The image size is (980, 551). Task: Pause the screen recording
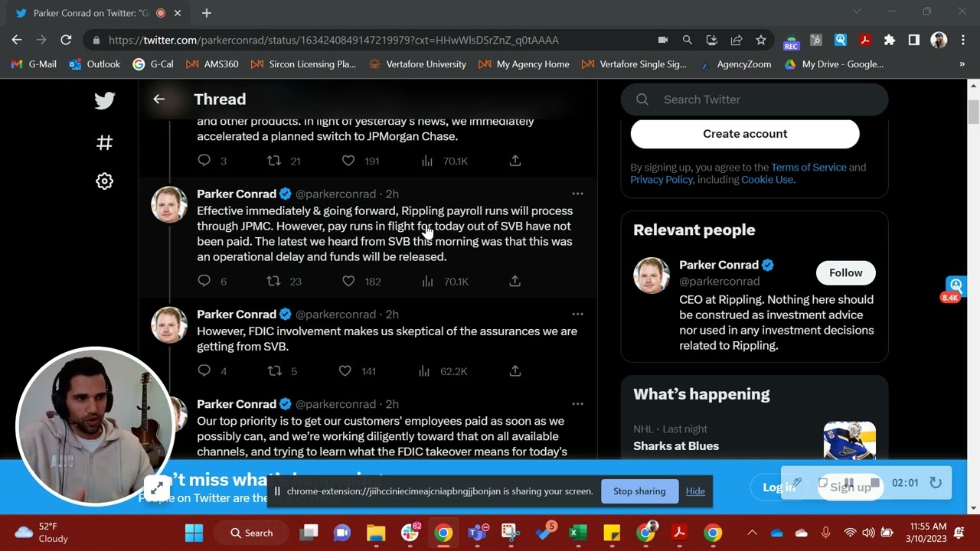(848, 483)
